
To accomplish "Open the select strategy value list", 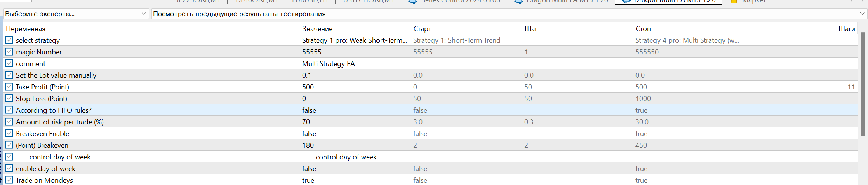I will [355, 40].
